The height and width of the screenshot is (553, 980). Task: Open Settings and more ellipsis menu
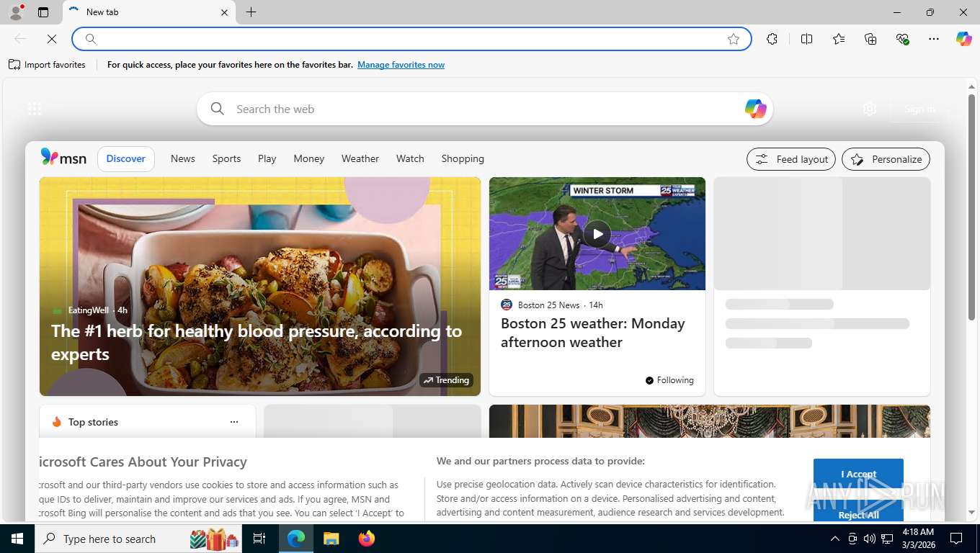click(x=934, y=39)
